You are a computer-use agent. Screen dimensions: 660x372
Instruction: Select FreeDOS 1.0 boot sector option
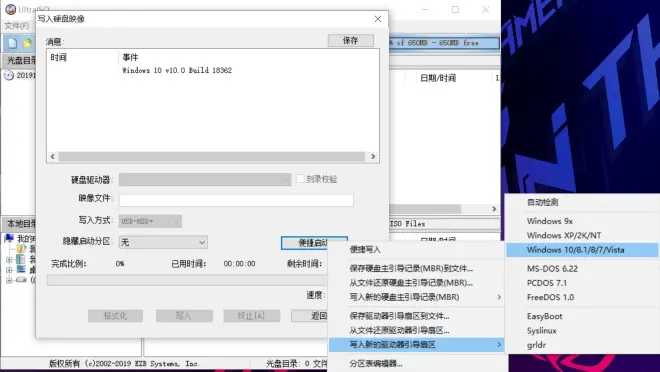tap(550, 297)
